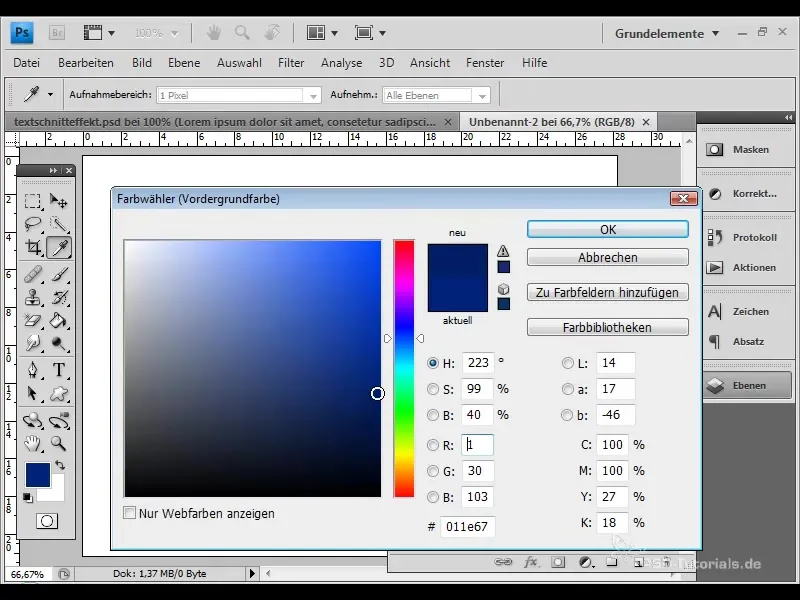
Task: Toggle Quick Mask mode
Action: tap(46, 521)
